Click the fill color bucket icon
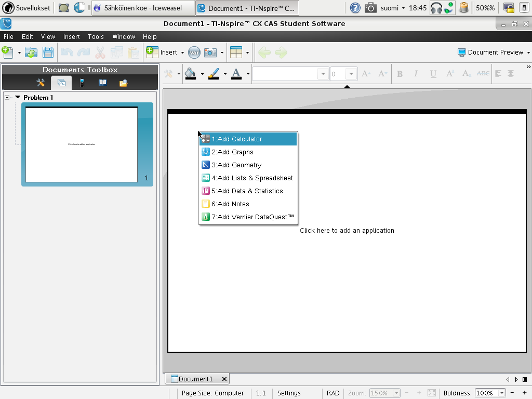 coord(190,74)
